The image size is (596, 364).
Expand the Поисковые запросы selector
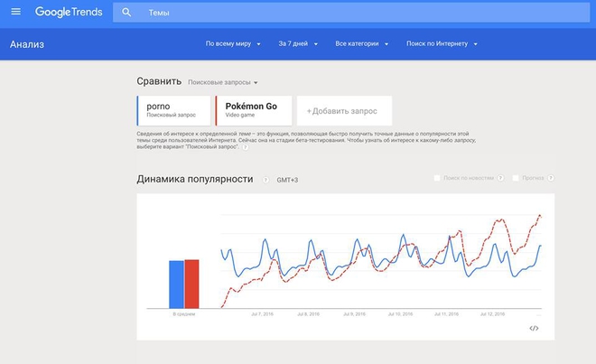click(223, 82)
